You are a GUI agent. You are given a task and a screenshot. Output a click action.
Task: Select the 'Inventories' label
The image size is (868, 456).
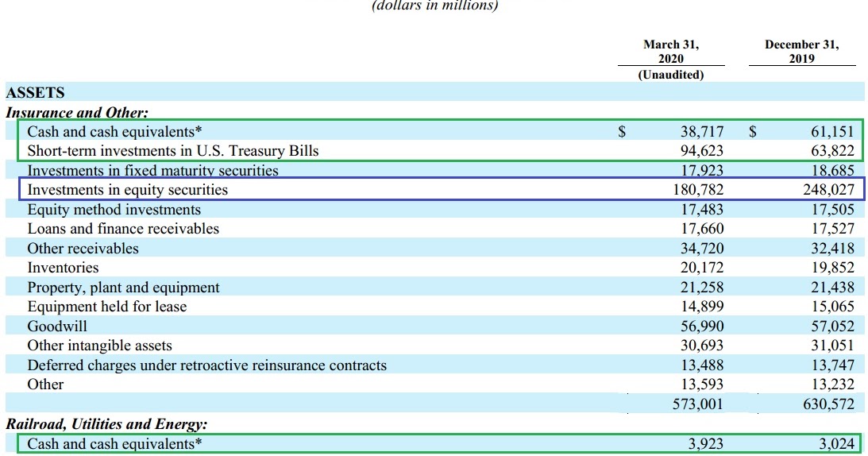(63, 268)
